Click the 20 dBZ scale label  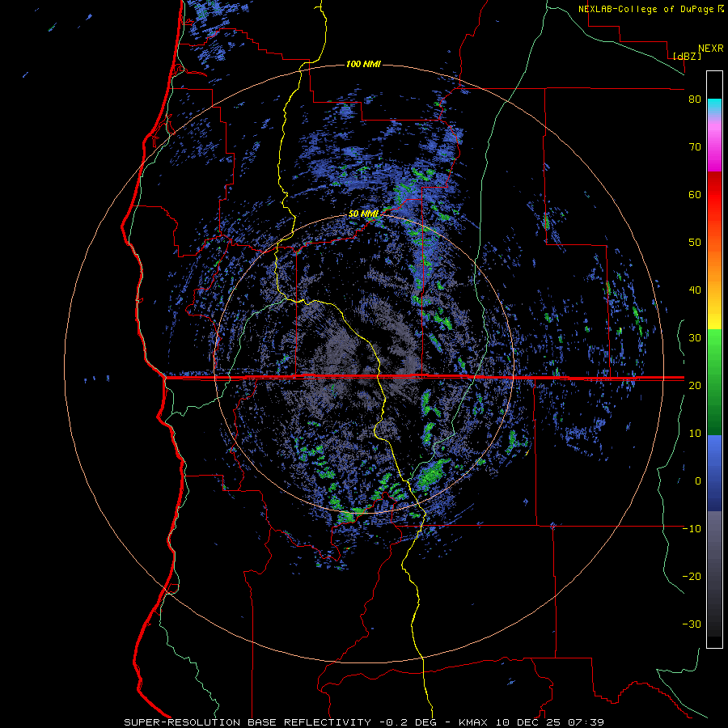point(695,385)
